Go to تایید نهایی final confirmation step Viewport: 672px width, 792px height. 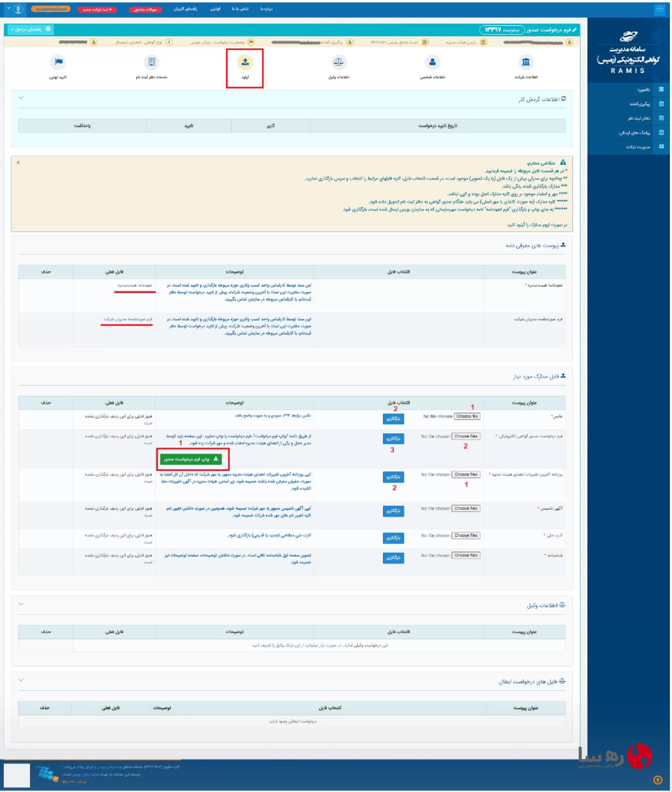tap(58, 62)
